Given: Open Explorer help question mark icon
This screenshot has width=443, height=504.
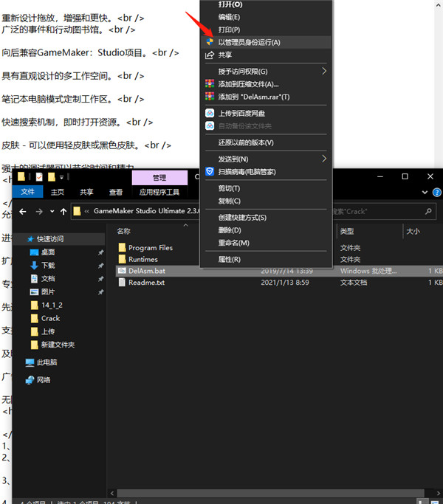Looking at the screenshot, I should [437, 192].
